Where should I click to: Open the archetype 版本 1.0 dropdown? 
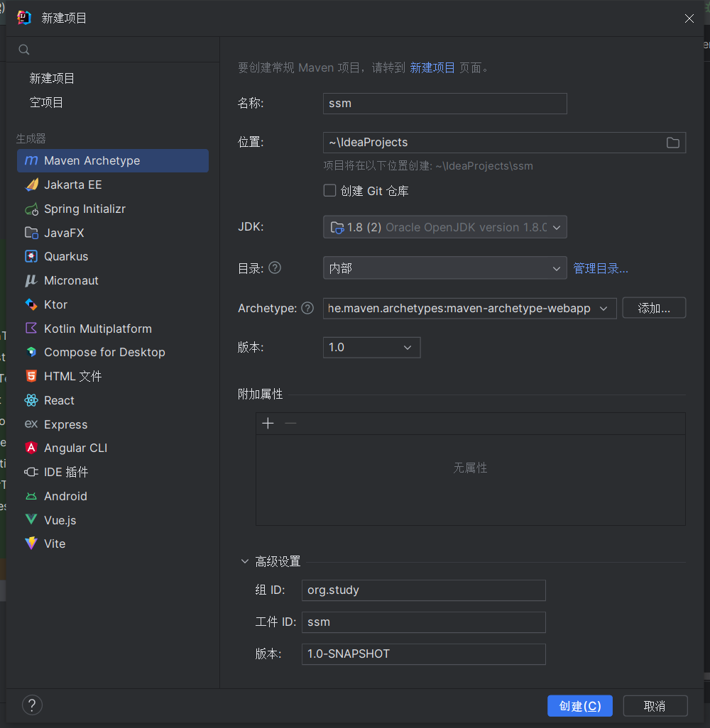[x=372, y=348]
